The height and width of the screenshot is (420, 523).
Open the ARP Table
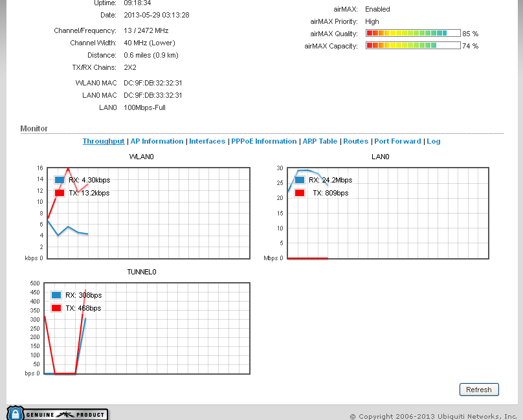[x=320, y=142]
